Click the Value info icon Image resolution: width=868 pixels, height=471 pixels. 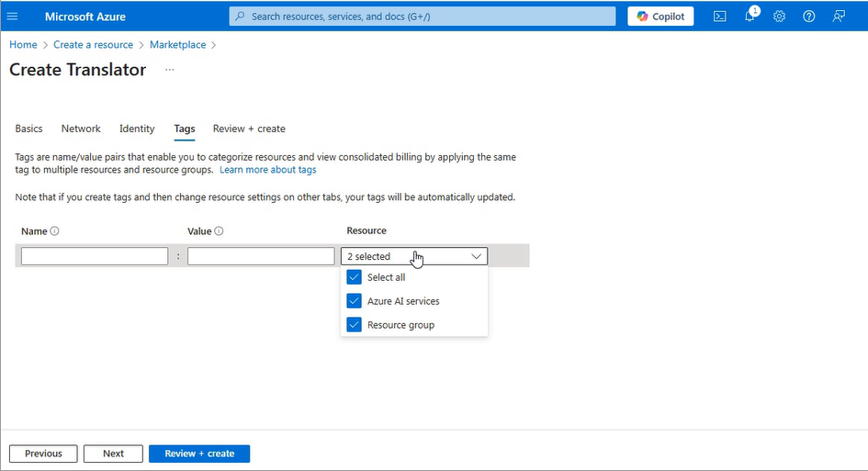tap(219, 230)
